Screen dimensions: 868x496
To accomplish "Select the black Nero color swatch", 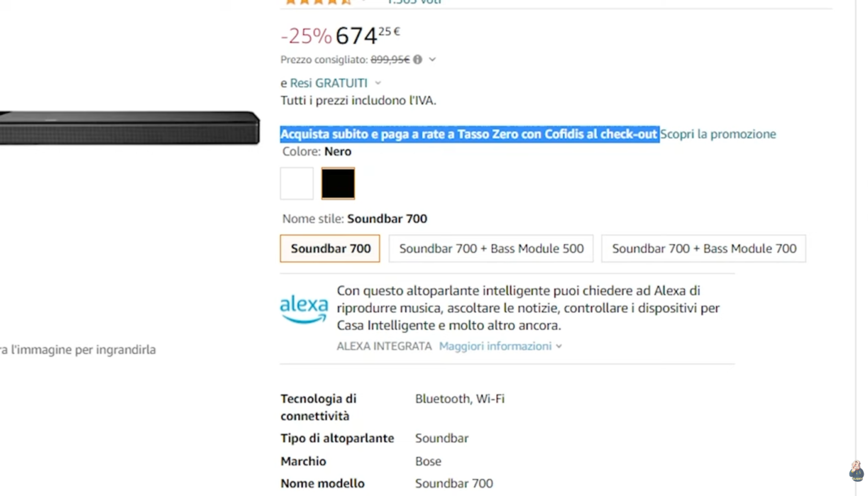I will (x=337, y=183).
